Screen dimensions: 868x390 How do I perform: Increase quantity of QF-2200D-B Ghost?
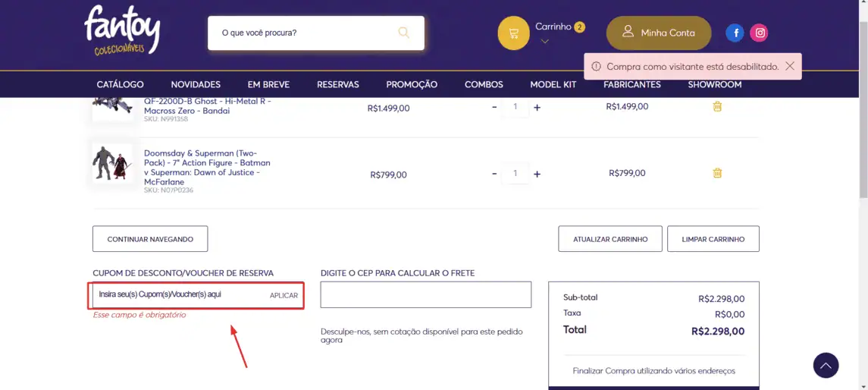coord(537,108)
